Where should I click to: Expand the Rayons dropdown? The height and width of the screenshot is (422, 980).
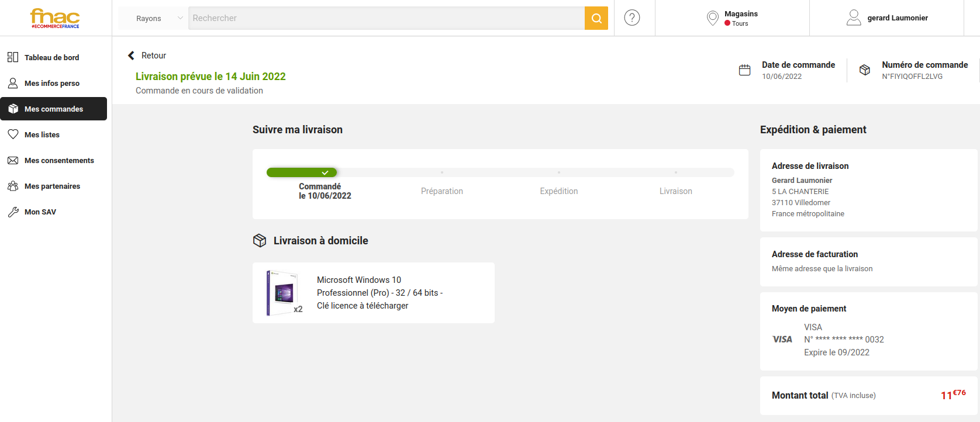(x=153, y=18)
